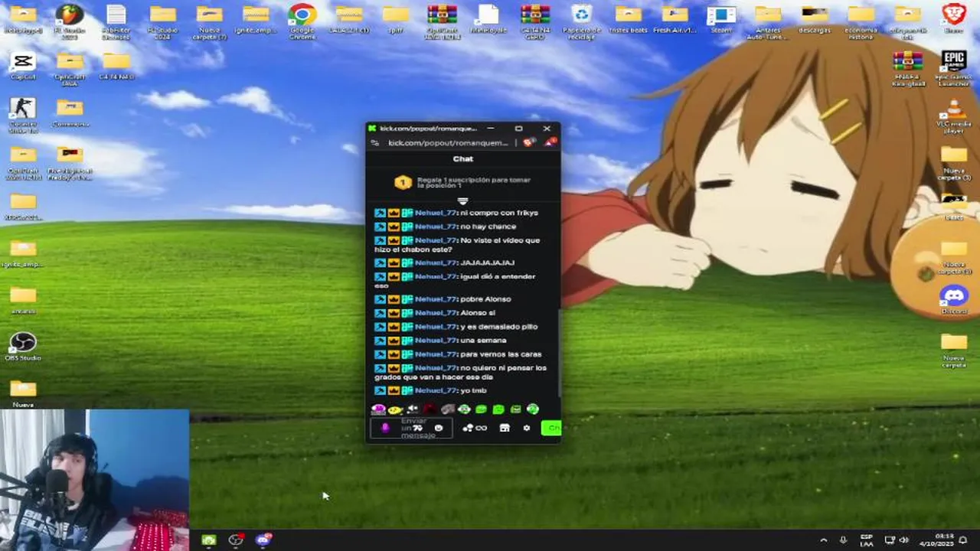The height and width of the screenshot is (551, 980).
Task: Click the microphone icon in system tray
Action: [843, 540]
